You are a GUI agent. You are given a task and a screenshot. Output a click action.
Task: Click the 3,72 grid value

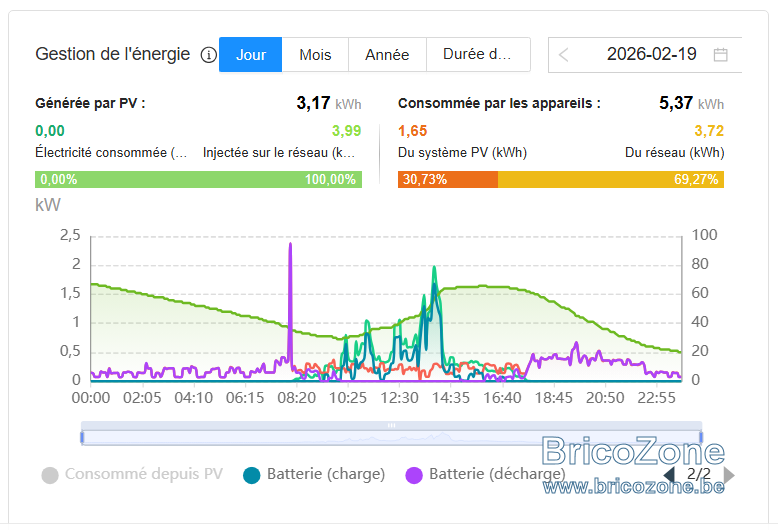click(709, 131)
